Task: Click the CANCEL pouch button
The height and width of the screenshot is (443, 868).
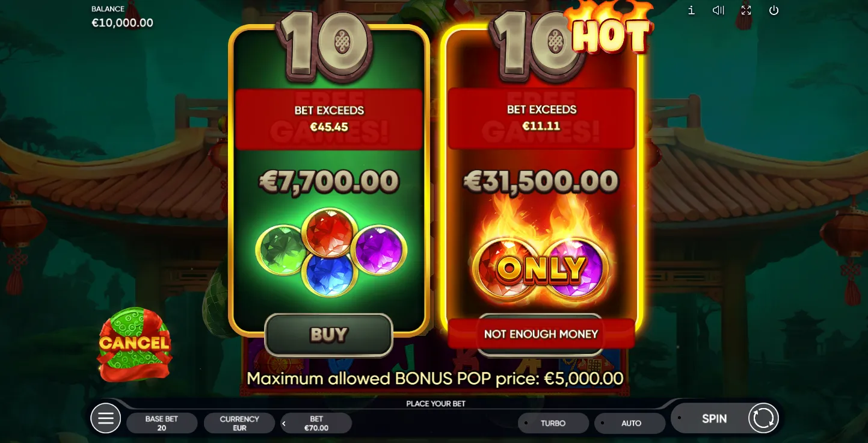Action: (135, 344)
